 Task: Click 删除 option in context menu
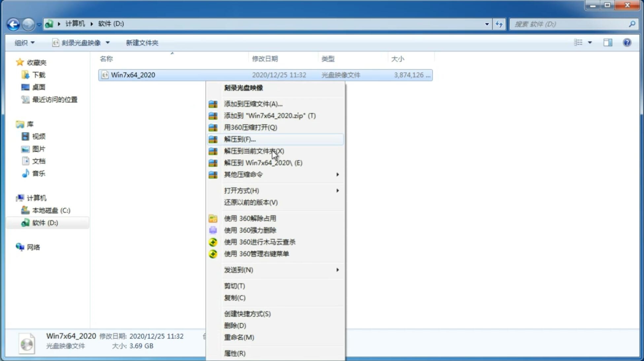235,326
